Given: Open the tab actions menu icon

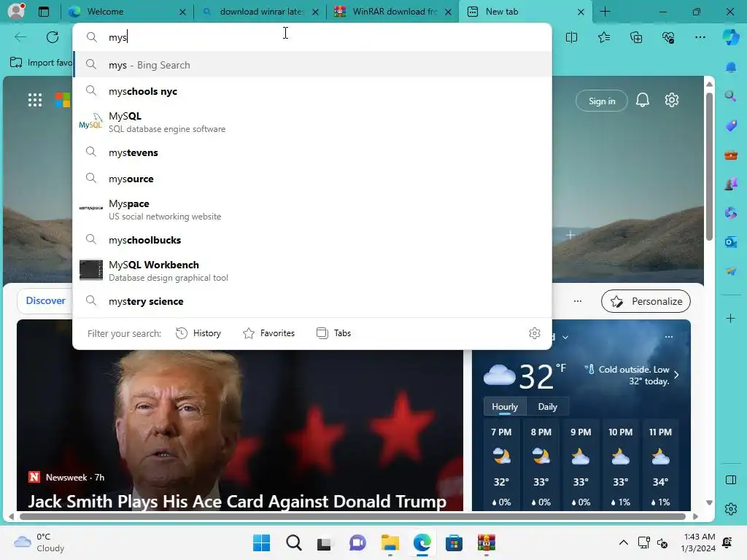Looking at the screenshot, I should (44, 12).
